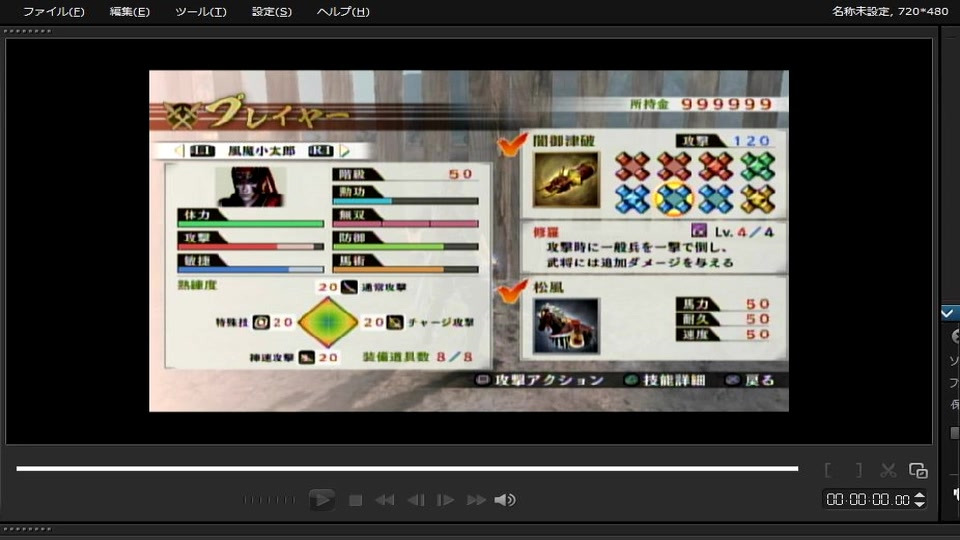Set mark-out with the ] bracket icon
This screenshot has width=960, height=540.
tap(859, 470)
